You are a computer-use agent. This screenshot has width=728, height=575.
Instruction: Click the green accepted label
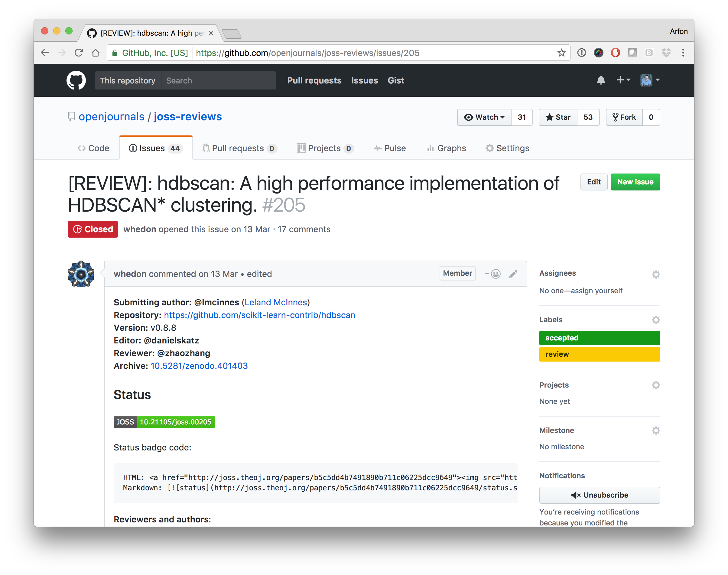(x=600, y=338)
